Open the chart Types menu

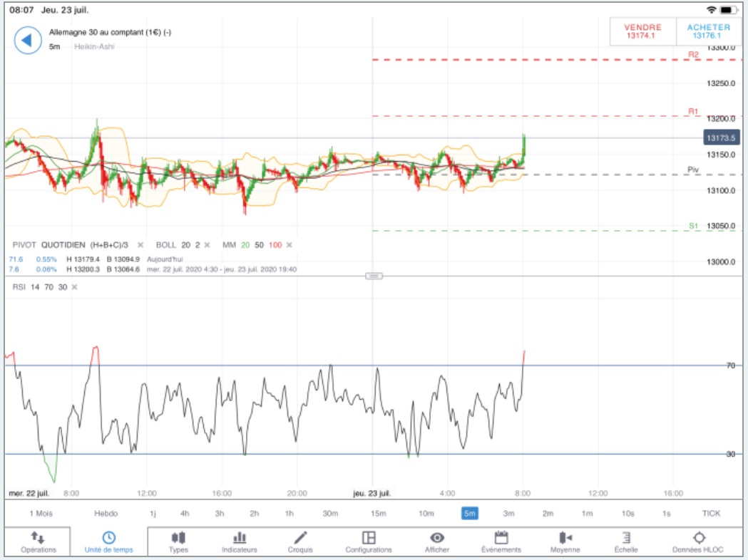pyautogui.click(x=178, y=542)
